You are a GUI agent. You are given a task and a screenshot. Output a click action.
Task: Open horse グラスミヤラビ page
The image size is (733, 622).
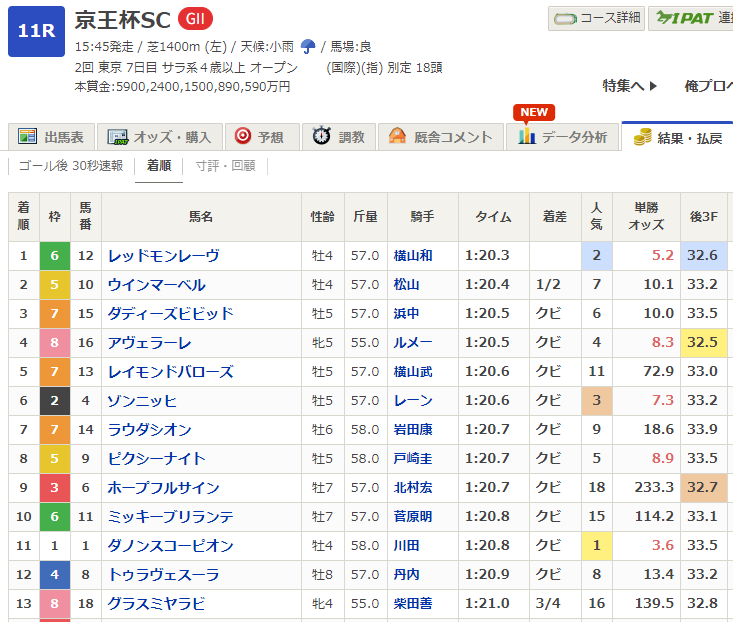click(157, 604)
